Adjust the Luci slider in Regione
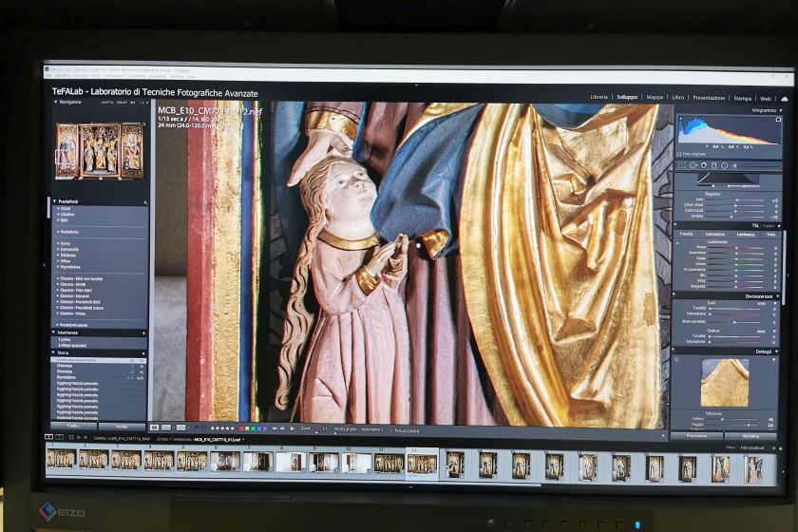Image resolution: width=798 pixels, height=532 pixels. click(737, 200)
